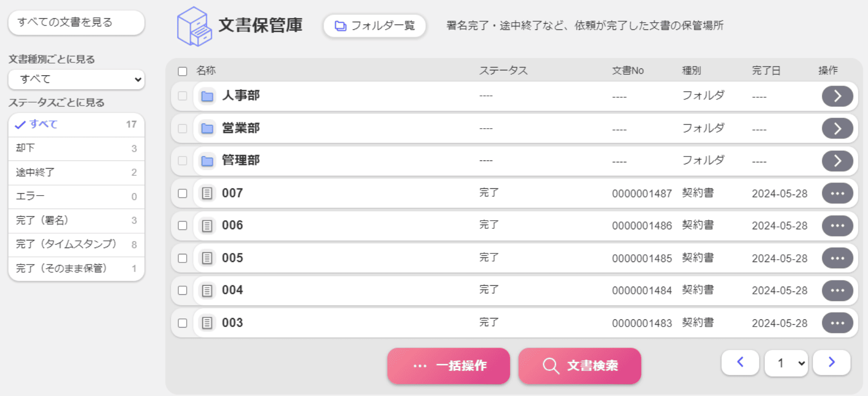Screen dimensions: 868x396
Task: Open the operations menu for document 006
Action: [838, 225]
